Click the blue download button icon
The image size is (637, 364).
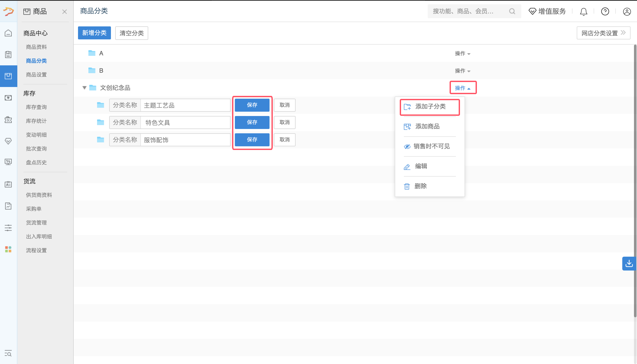click(x=629, y=264)
